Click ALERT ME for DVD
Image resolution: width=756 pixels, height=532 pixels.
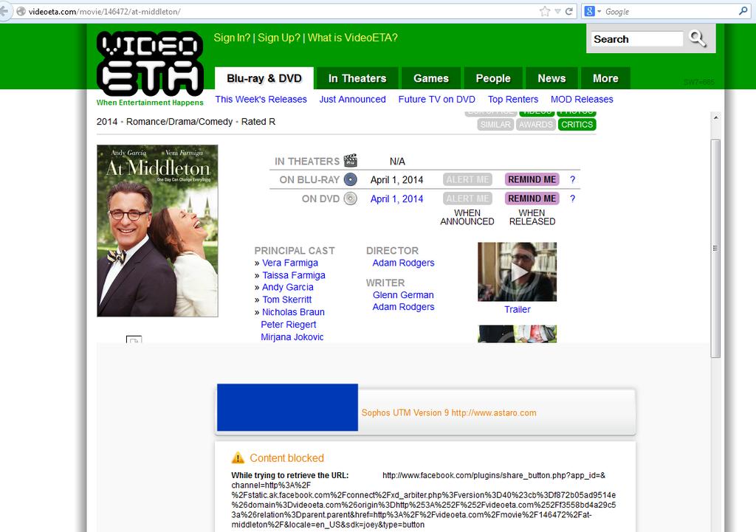coord(467,198)
